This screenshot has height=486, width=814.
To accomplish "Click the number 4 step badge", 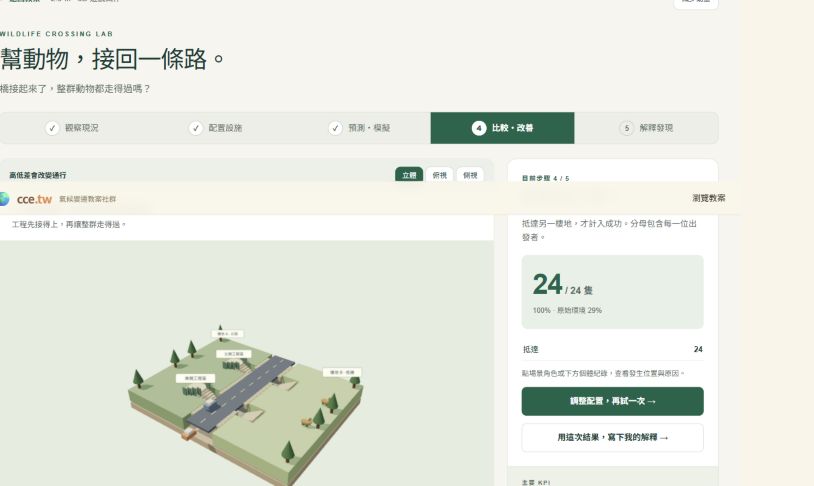I will 479,128.
